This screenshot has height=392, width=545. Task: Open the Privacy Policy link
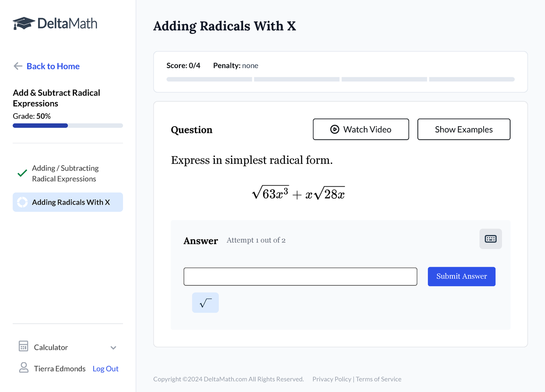coord(332,379)
